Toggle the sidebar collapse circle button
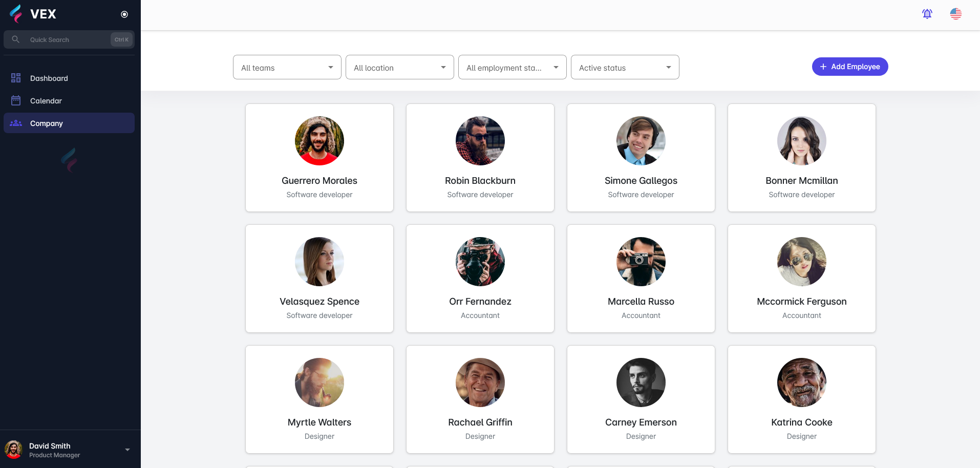The width and height of the screenshot is (980, 468). pyautogui.click(x=124, y=14)
